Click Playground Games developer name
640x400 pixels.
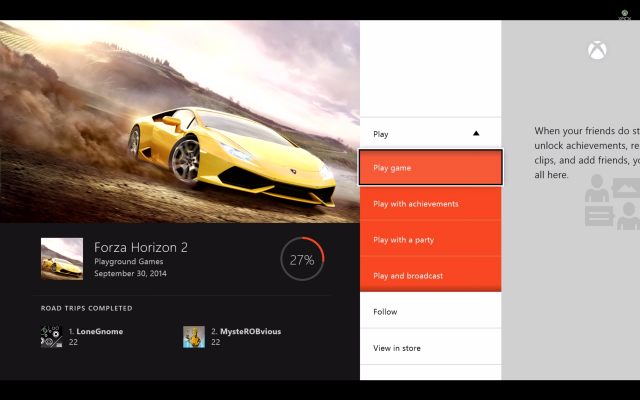point(129,261)
